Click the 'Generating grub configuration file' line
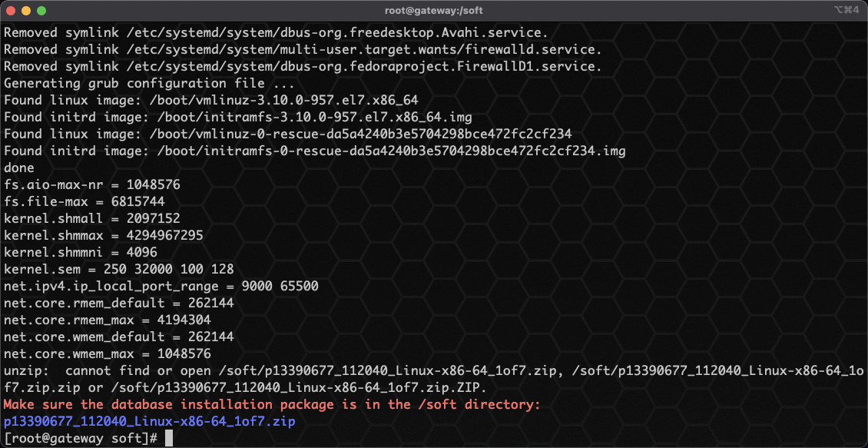The image size is (868, 448). point(150,84)
